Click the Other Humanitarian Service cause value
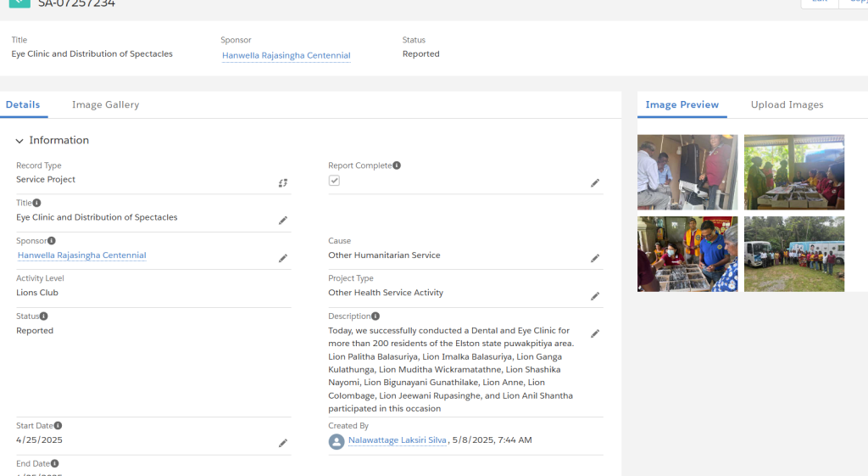Screen dimensions: 868x476 [384, 255]
